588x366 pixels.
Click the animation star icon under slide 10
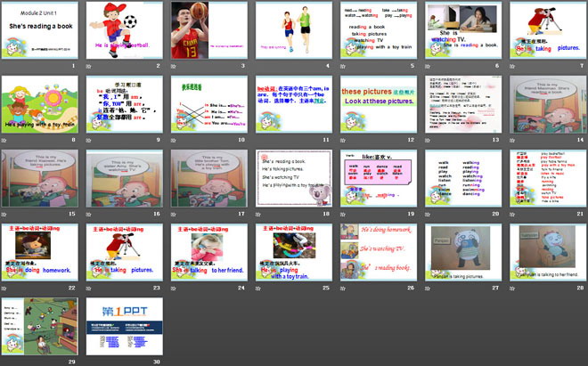174,140
